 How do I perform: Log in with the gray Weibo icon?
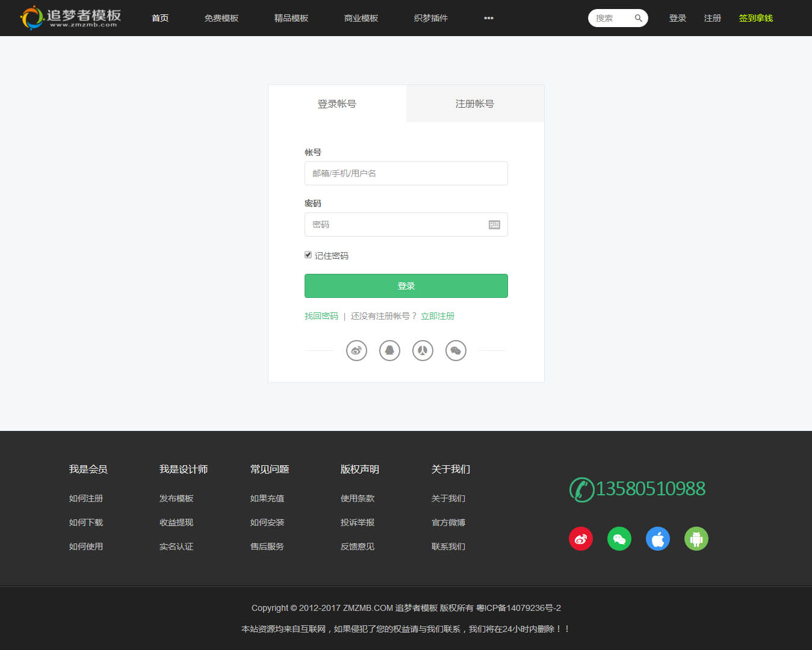pos(356,350)
